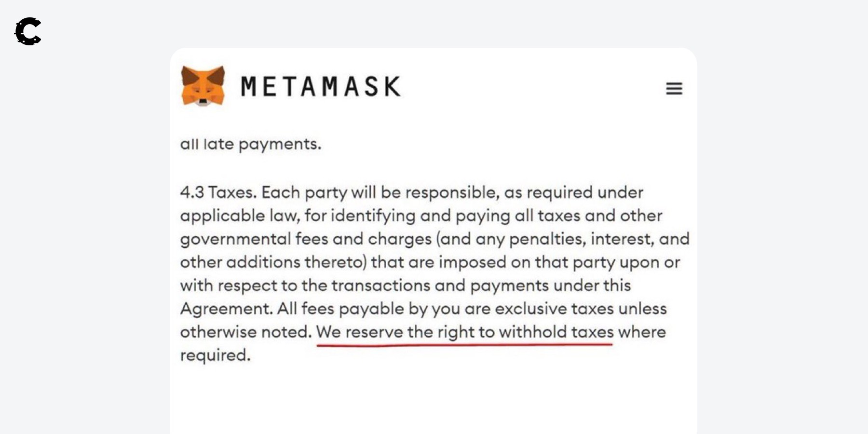Click the "4.3 Taxes." section heading
This screenshot has height=434, width=868.
[x=218, y=192]
